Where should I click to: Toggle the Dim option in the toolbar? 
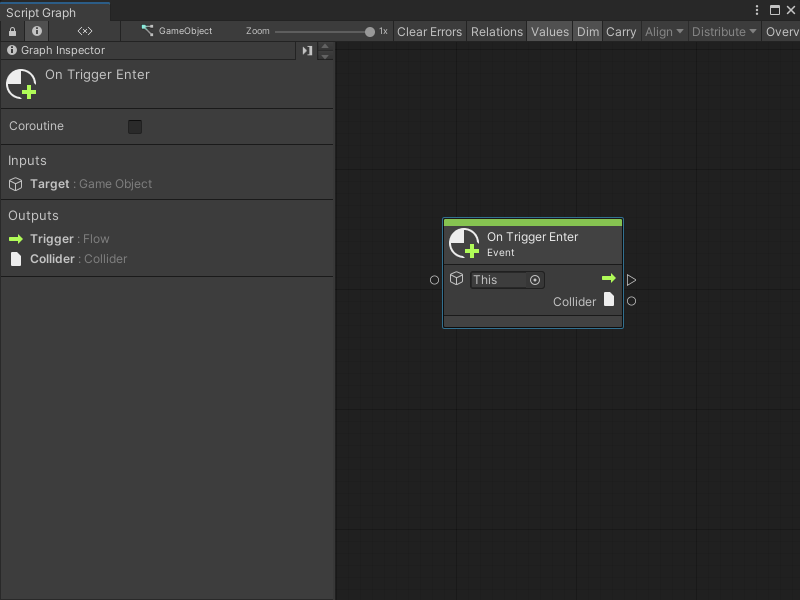[x=588, y=31]
